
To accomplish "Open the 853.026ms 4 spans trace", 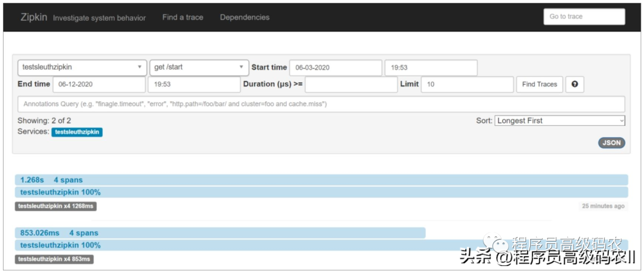I will (x=220, y=233).
